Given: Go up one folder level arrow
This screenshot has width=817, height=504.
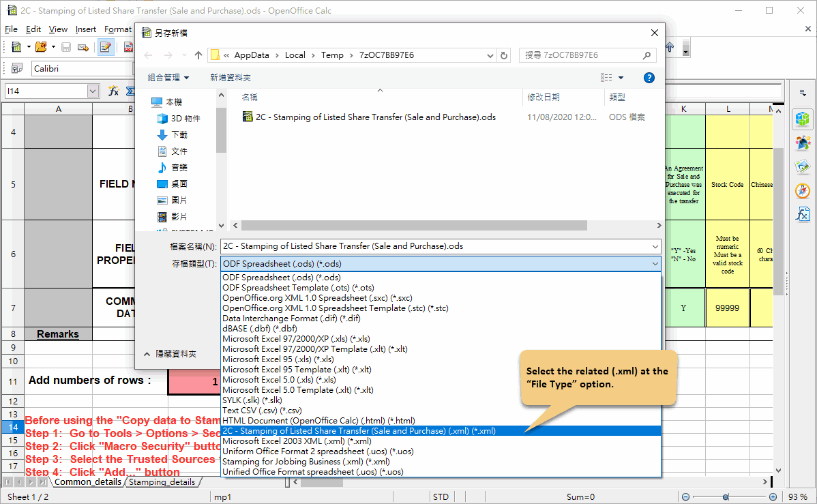Looking at the screenshot, I should pyautogui.click(x=198, y=55).
